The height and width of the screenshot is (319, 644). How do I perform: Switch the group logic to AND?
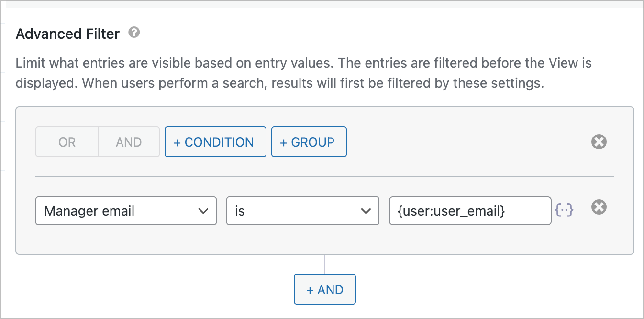point(128,142)
